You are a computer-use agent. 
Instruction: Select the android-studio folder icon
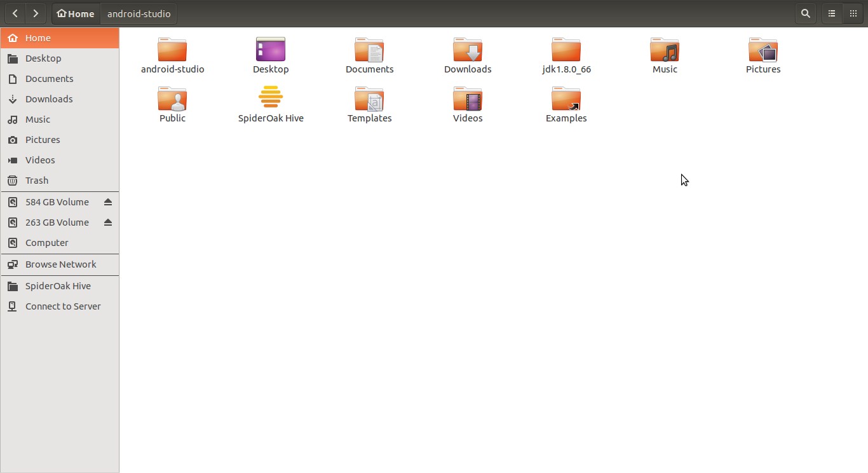click(x=172, y=50)
